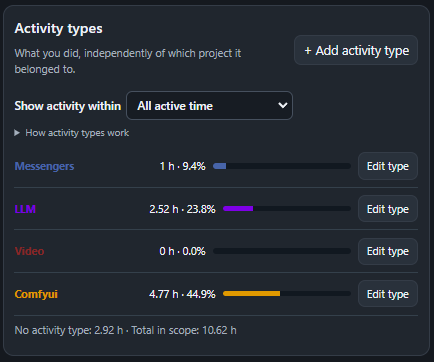Click the 1 h · 9.4% value

[x=183, y=166]
